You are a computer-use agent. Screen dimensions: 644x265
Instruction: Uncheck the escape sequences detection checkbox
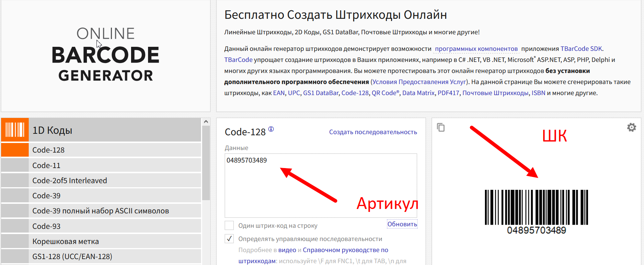(229, 239)
